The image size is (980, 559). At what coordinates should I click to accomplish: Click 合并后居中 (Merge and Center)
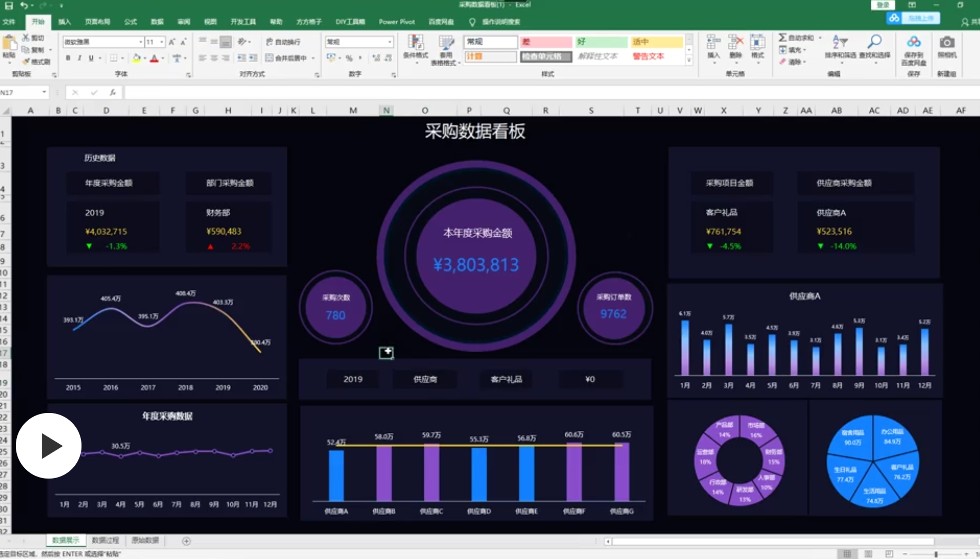pos(286,58)
